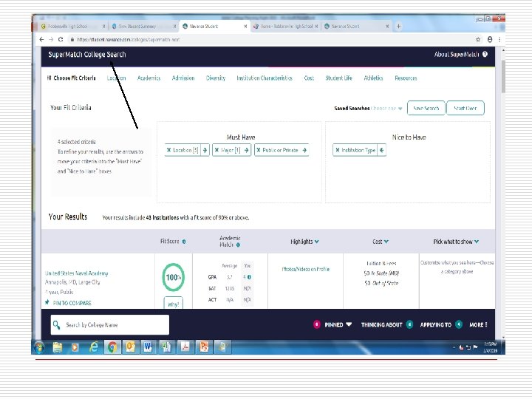Click the Fit Score info icon

184,242
